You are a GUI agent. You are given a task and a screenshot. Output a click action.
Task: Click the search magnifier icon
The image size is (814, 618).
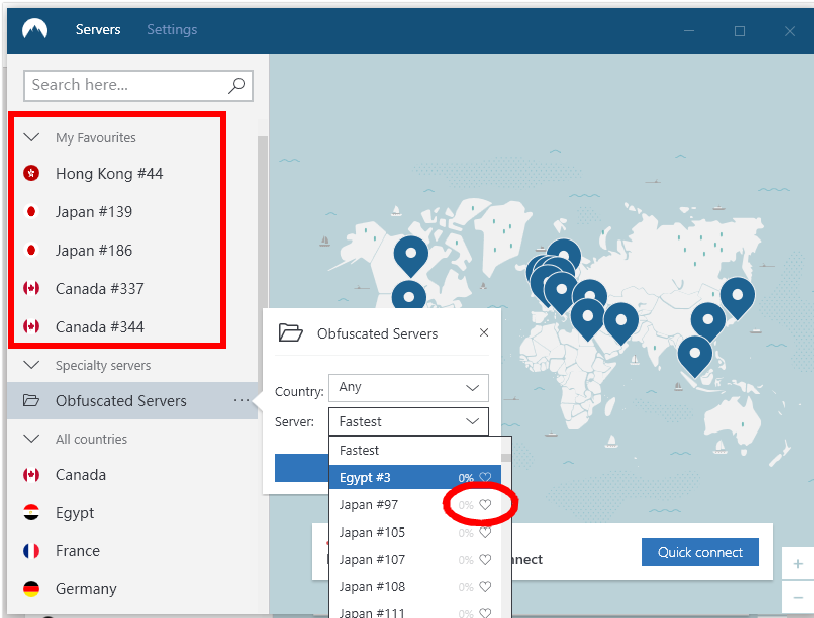coord(237,86)
